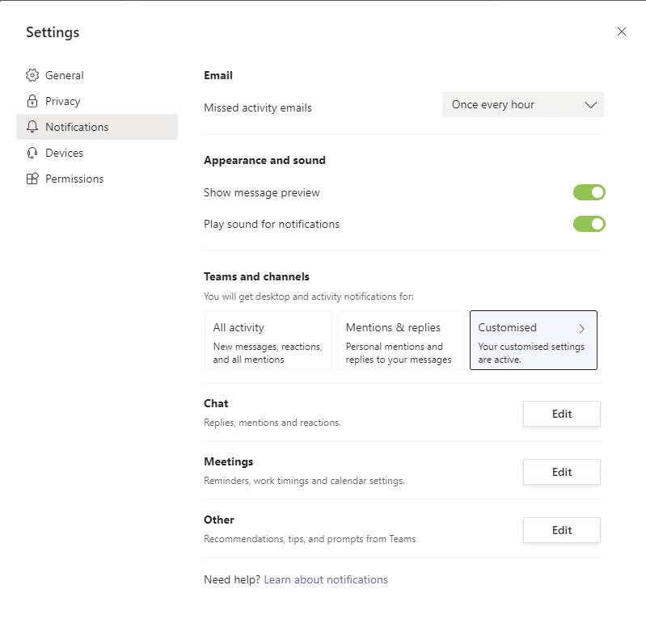646x644 pixels.
Task: Edit Meetings notification settings
Action: point(562,472)
